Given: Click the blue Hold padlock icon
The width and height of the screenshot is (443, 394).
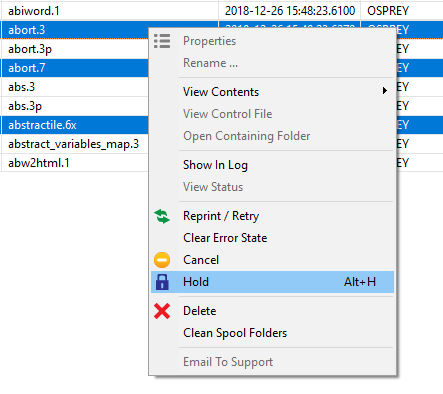Looking at the screenshot, I should click(x=162, y=282).
